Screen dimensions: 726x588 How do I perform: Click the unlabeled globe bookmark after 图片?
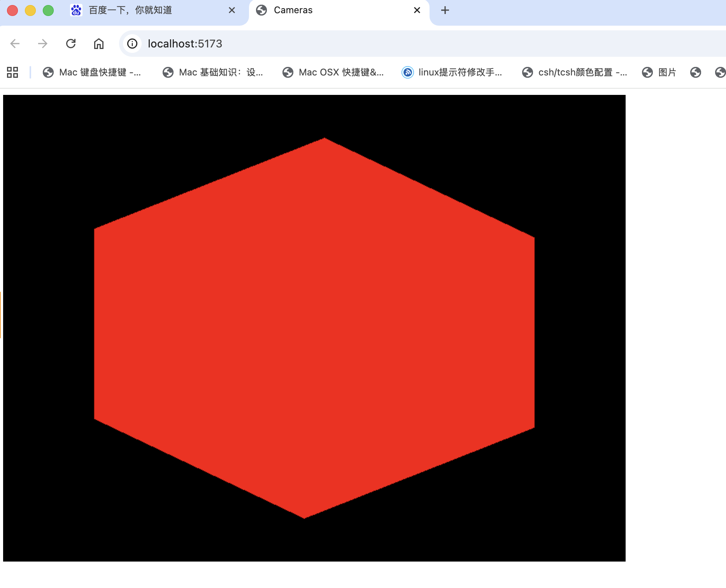(696, 72)
